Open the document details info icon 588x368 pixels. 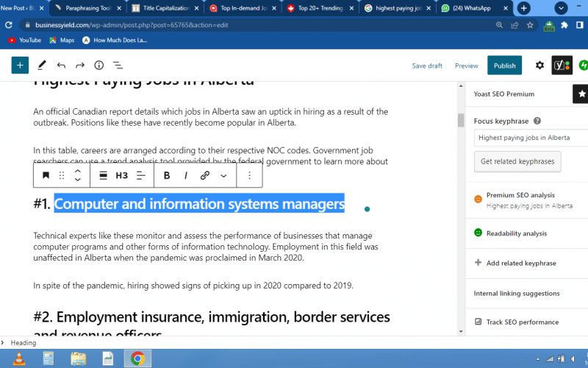pos(98,65)
